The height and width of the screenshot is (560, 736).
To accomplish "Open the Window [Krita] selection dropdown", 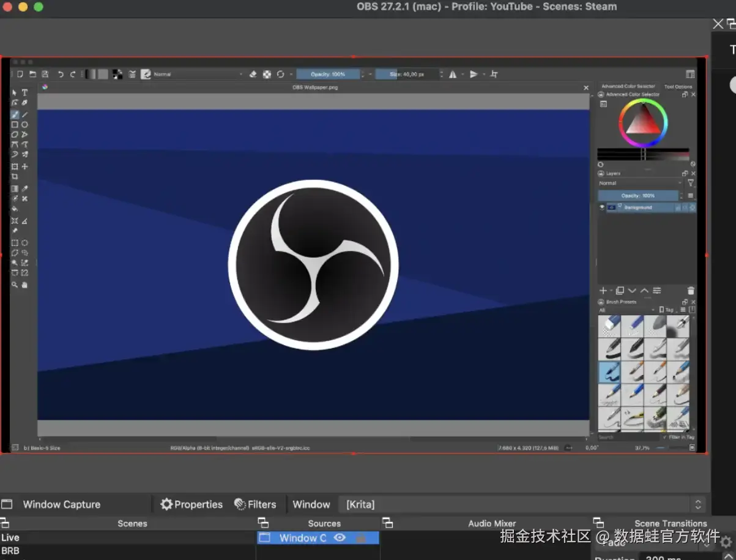I will click(520, 504).
